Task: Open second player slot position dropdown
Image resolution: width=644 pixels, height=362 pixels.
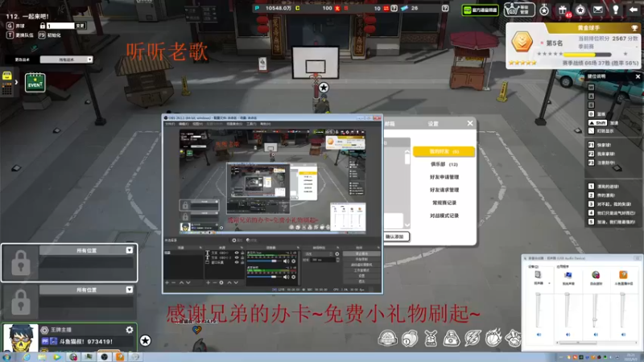Action: tap(130, 290)
